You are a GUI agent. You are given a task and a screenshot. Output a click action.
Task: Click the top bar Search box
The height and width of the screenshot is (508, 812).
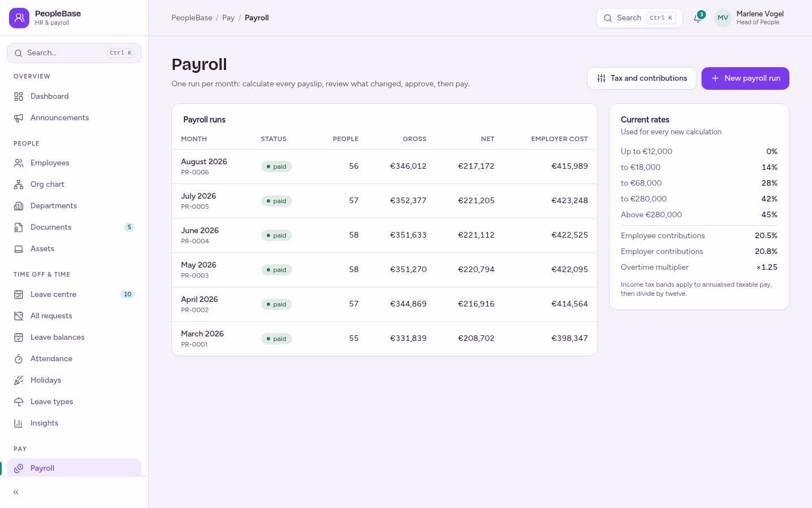coord(639,18)
